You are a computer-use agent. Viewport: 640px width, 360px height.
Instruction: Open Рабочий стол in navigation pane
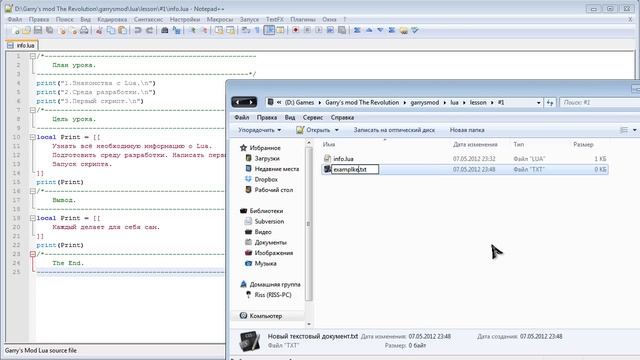273,190
